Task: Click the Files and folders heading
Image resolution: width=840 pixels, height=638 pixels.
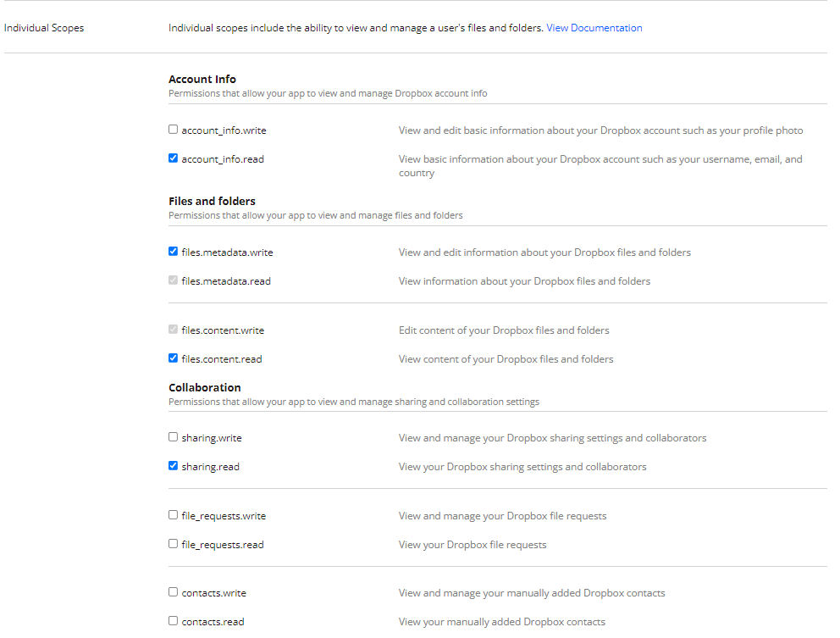Action: click(x=212, y=201)
